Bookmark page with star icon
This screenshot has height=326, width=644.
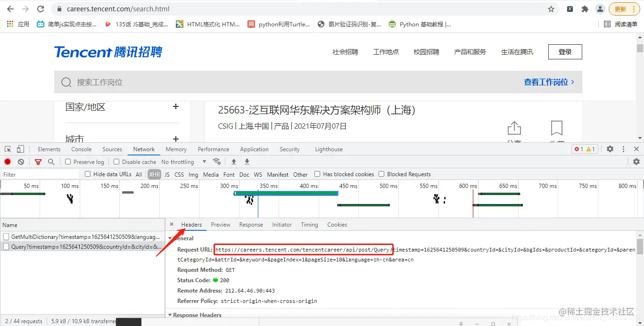pos(551,9)
